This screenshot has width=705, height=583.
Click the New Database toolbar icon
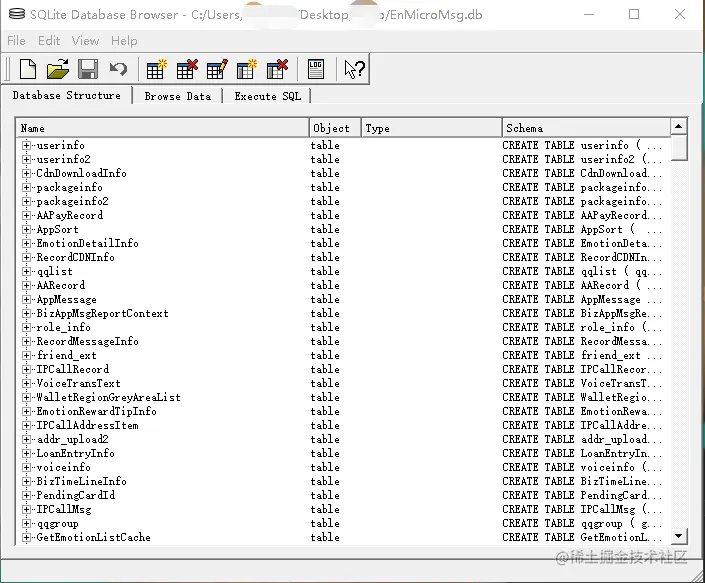click(x=28, y=69)
